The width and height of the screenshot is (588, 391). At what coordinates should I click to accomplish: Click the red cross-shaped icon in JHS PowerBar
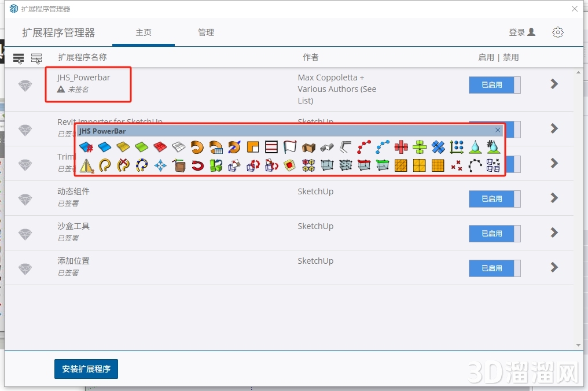click(x=401, y=147)
